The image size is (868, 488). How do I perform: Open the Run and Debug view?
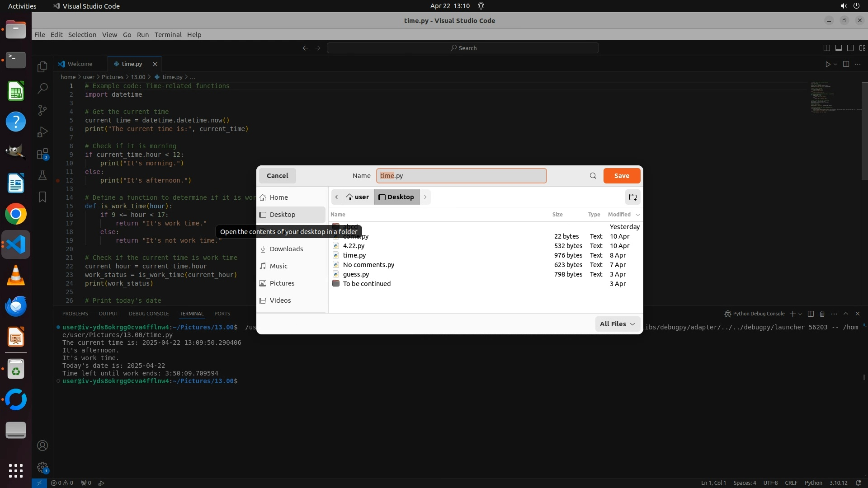click(42, 131)
